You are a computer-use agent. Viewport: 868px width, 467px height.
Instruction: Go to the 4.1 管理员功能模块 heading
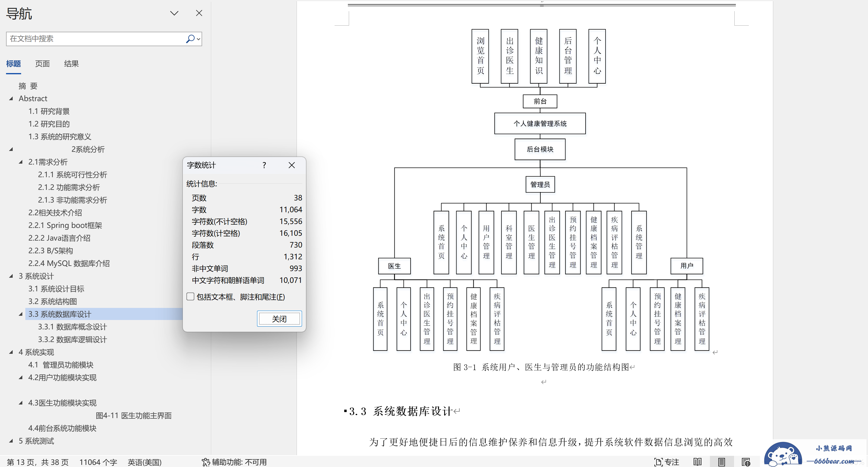coord(61,365)
